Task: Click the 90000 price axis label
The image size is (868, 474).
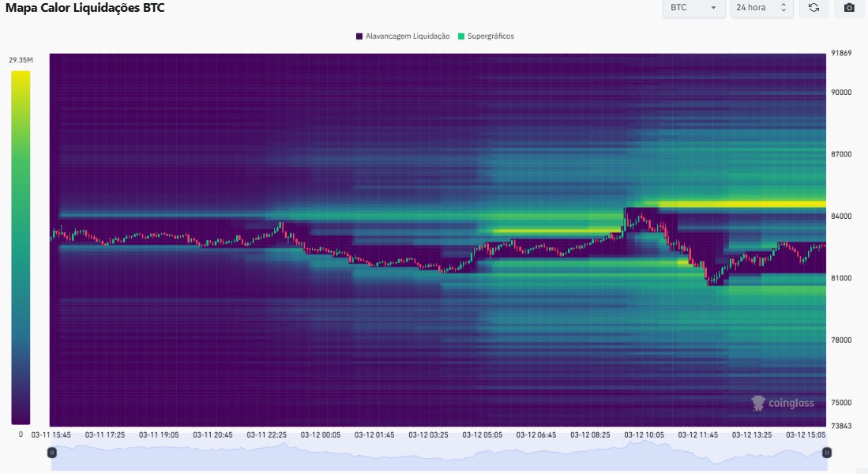Action: point(840,92)
